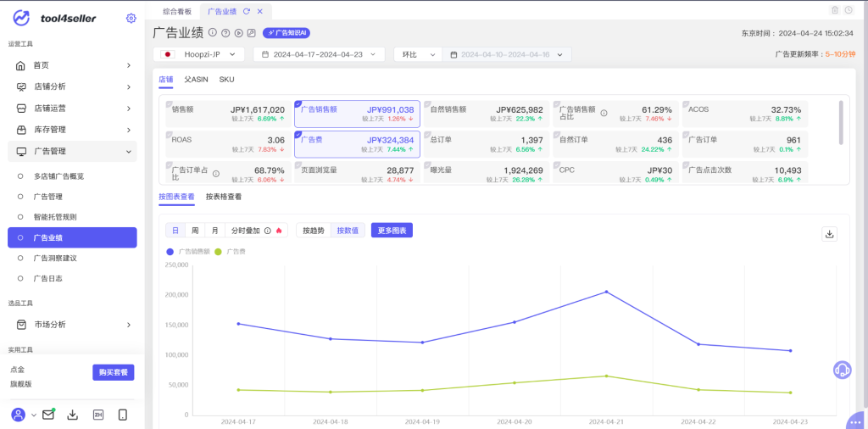
Task: Click the 库存管理 box icon in sidebar
Action: click(x=21, y=130)
